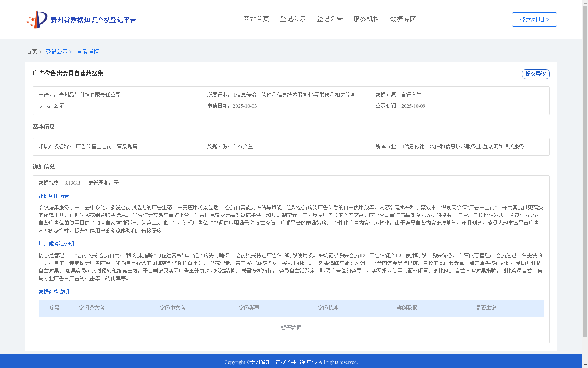The image size is (588, 368).
Task: Click the publication date 2025-10-09
Action: pyautogui.click(x=413, y=106)
